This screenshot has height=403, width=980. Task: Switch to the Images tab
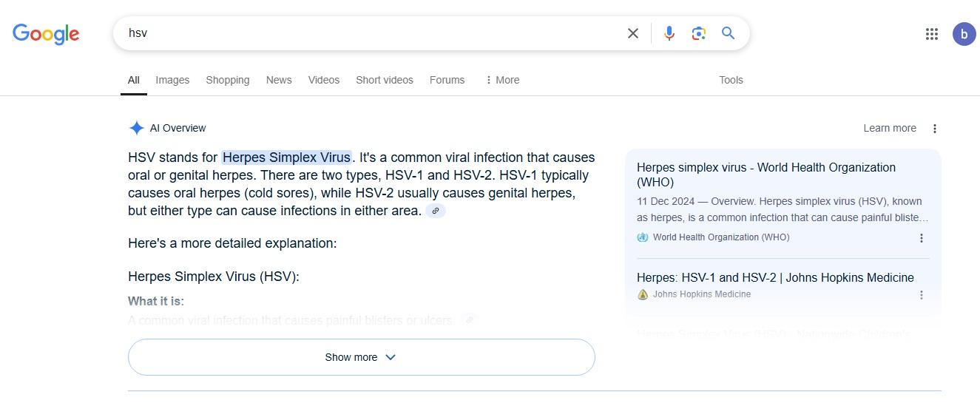pyautogui.click(x=172, y=80)
